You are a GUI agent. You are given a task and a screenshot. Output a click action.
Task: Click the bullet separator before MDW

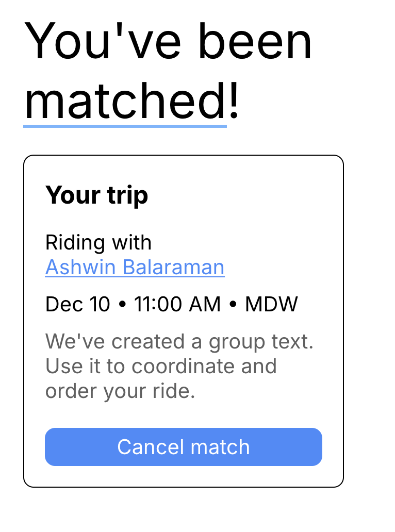coord(233,305)
